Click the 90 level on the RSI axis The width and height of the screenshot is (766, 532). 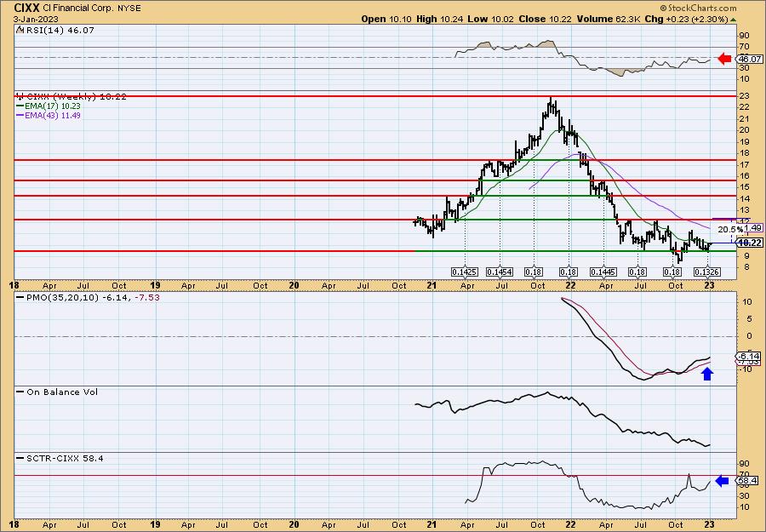pyautogui.click(x=745, y=36)
